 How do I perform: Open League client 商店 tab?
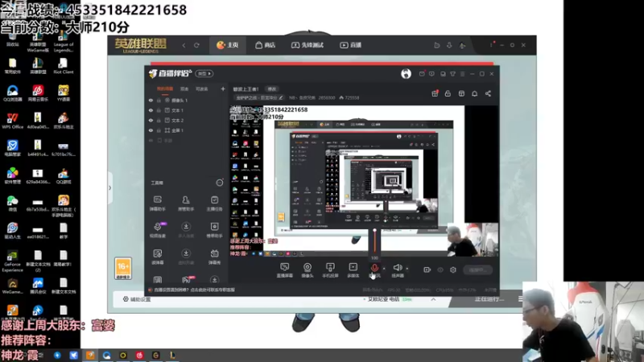266,45
